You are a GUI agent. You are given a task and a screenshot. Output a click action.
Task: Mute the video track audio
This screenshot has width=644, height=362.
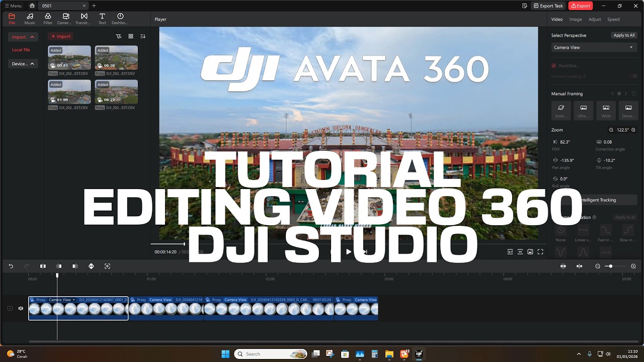point(21,308)
